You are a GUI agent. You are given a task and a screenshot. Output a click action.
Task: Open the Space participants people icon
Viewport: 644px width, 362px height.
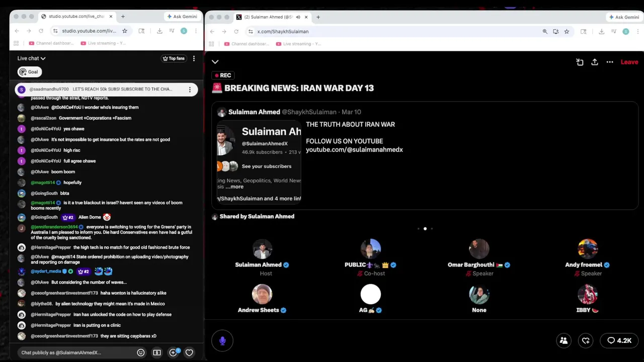[563, 340]
